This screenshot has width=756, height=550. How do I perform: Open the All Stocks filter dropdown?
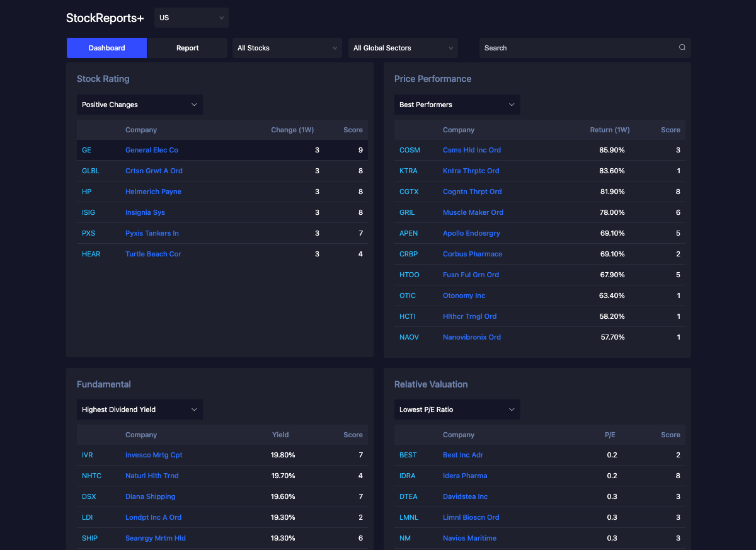pos(287,48)
